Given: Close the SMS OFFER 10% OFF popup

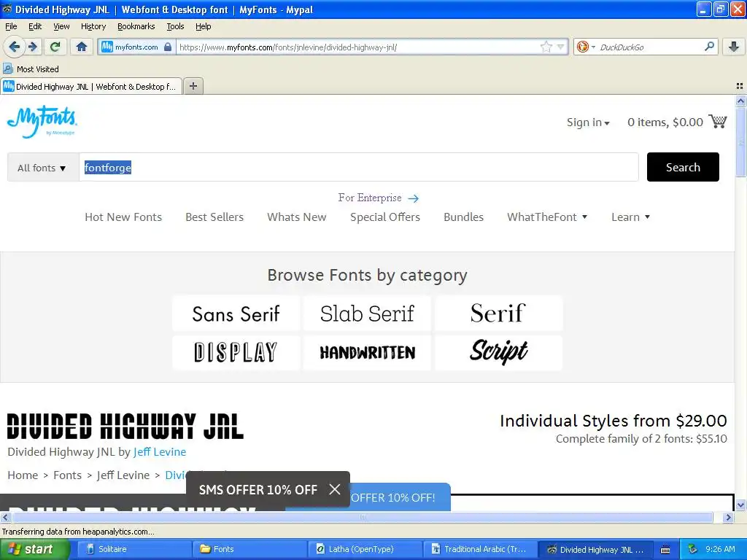Looking at the screenshot, I should (x=335, y=489).
